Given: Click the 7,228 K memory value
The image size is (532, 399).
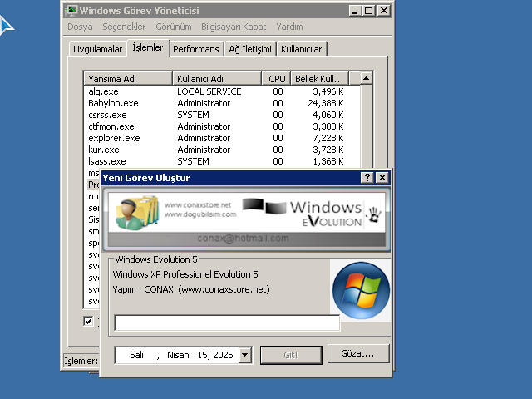Looking at the screenshot, I should point(328,138).
